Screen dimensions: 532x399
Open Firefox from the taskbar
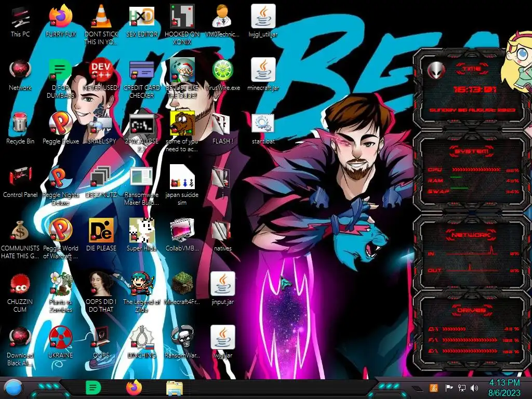[134, 388]
